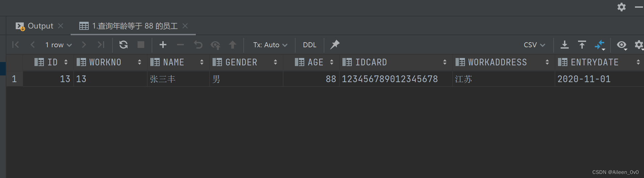Pin the result tab with pin icon
This screenshot has height=178, width=644.
point(335,45)
